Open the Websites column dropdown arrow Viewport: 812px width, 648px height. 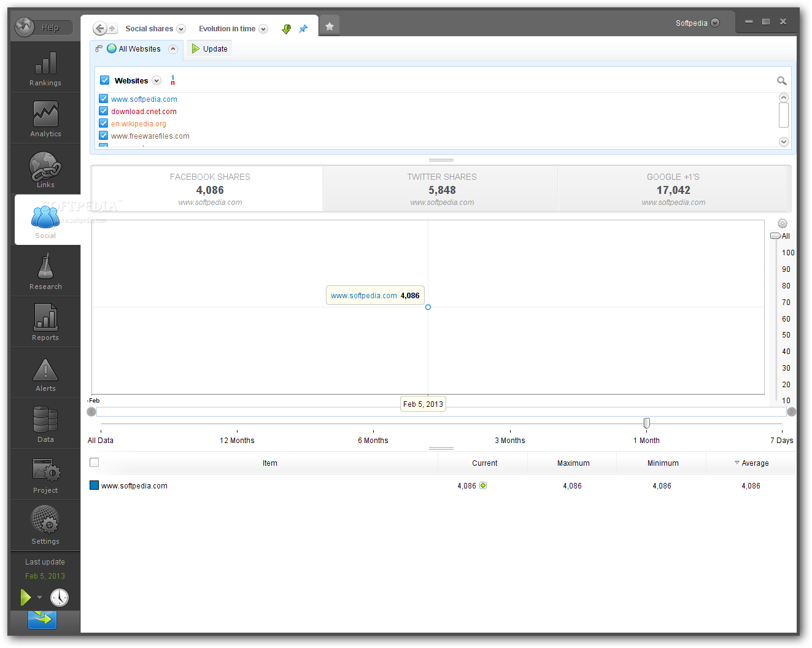[x=157, y=80]
